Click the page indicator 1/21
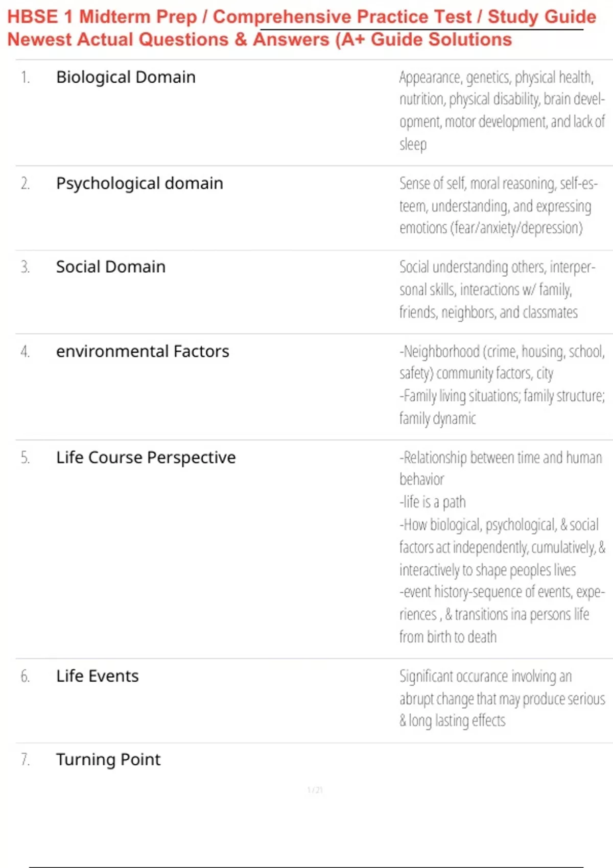The image size is (613, 868). [x=315, y=790]
